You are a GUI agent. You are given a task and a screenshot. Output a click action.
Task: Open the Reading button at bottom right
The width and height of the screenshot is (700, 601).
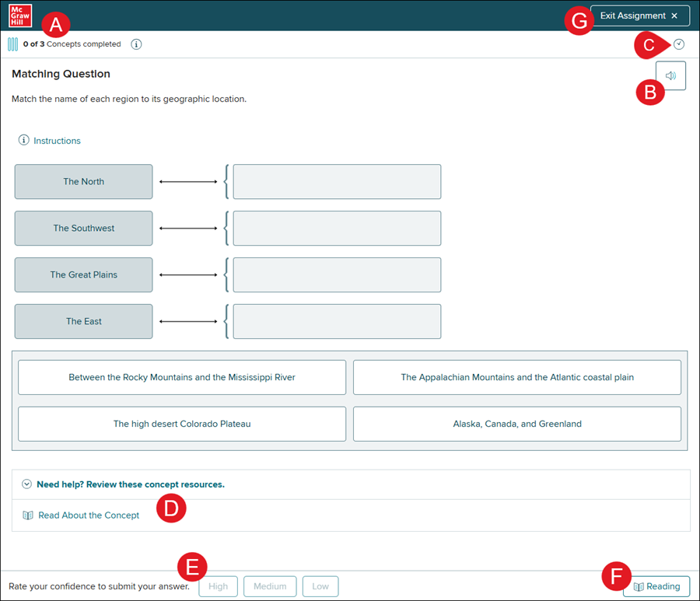point(656,586)
